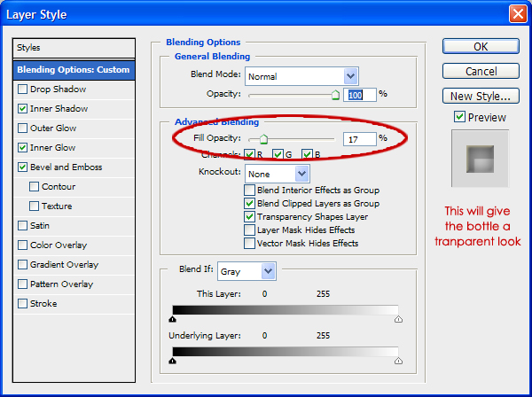532x397 pixels.
Task: Click the Cancel button
Action: pos(481,71)
